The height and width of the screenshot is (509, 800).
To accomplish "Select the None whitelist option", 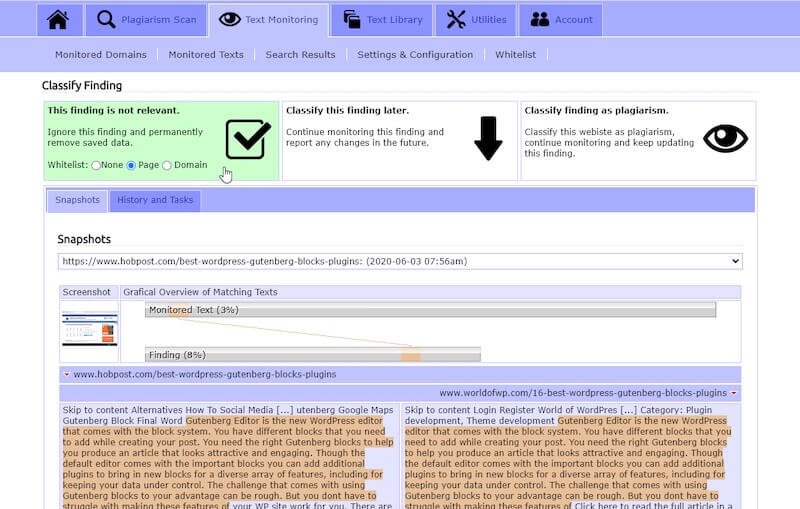I will (96, 165).
